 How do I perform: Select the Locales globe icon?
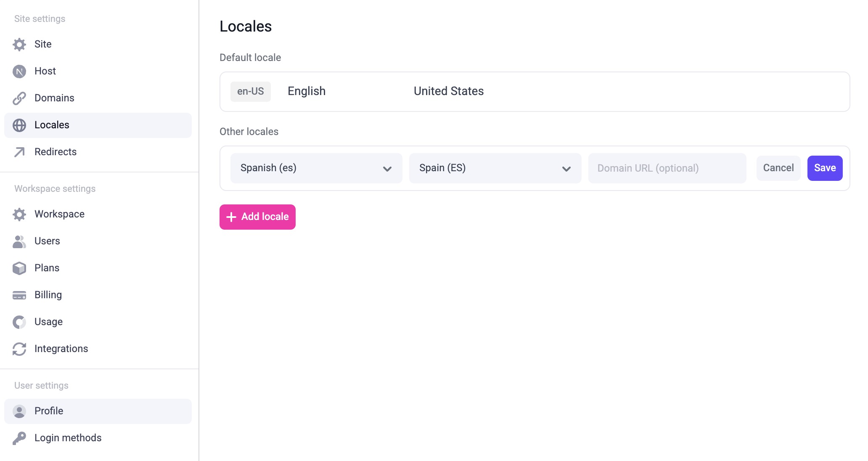19,125
